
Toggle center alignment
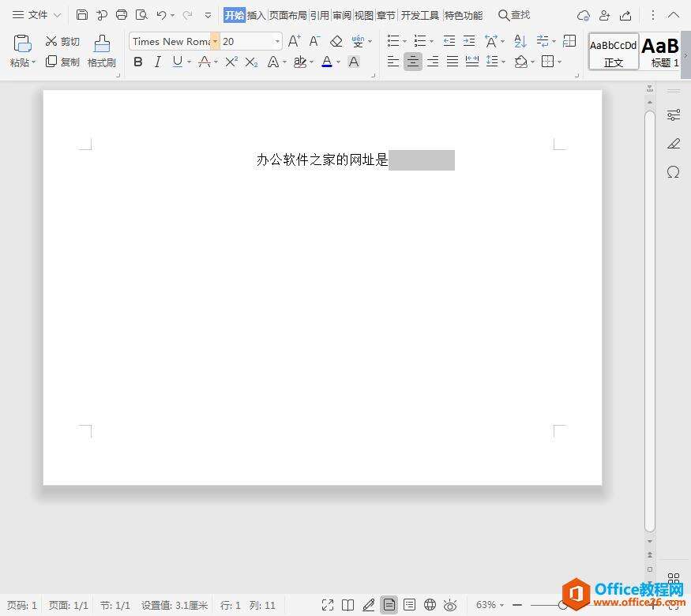tap(413, 62)
